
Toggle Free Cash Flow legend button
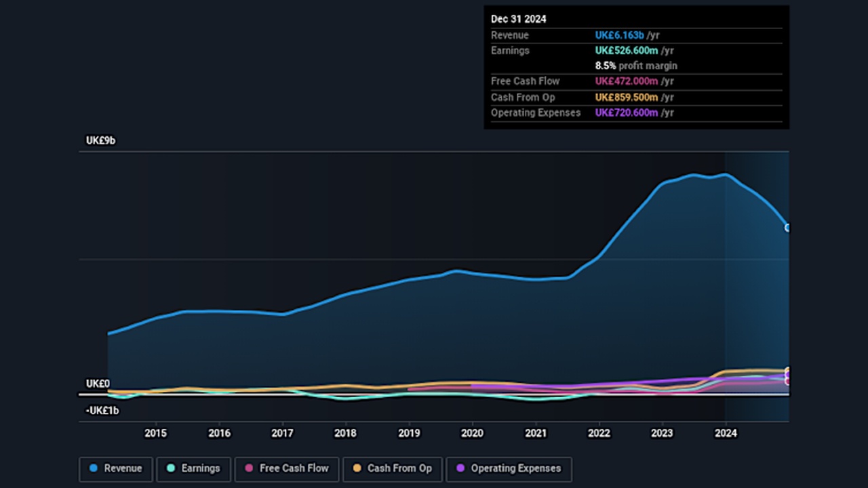pyautogui.click(x=286, y=468)
